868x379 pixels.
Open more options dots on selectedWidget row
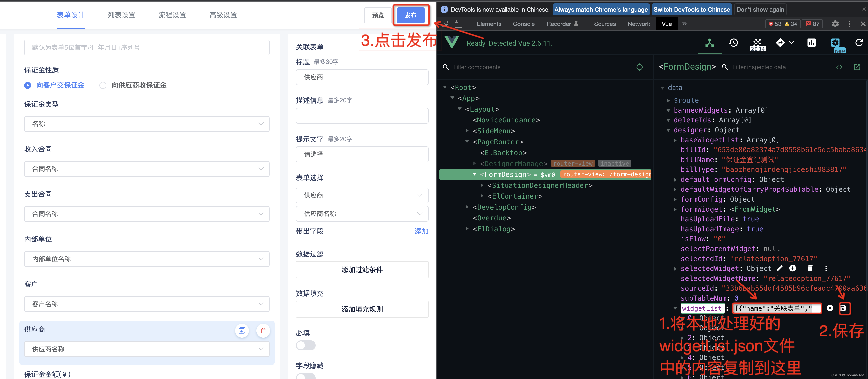(x=826, y=268)
